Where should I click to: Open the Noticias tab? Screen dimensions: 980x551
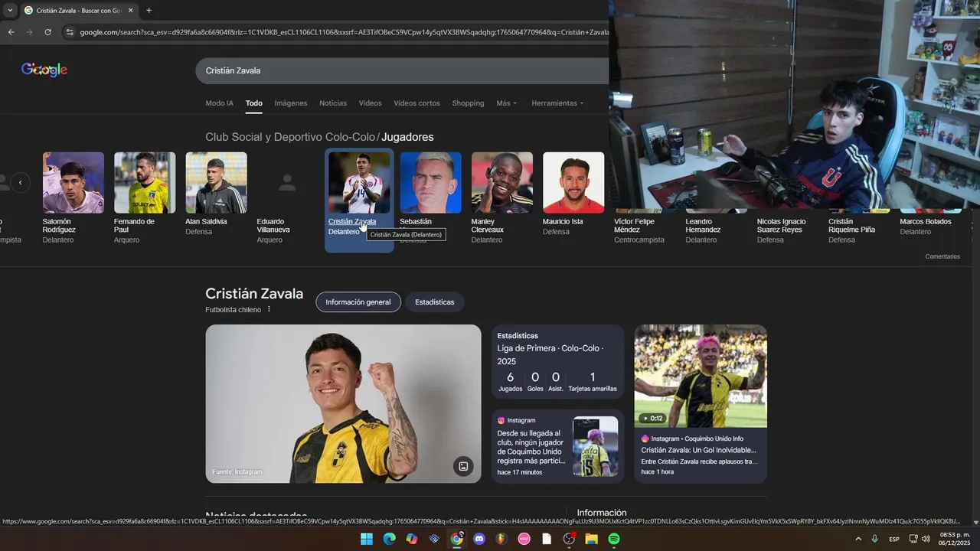[x=333, y=103]
